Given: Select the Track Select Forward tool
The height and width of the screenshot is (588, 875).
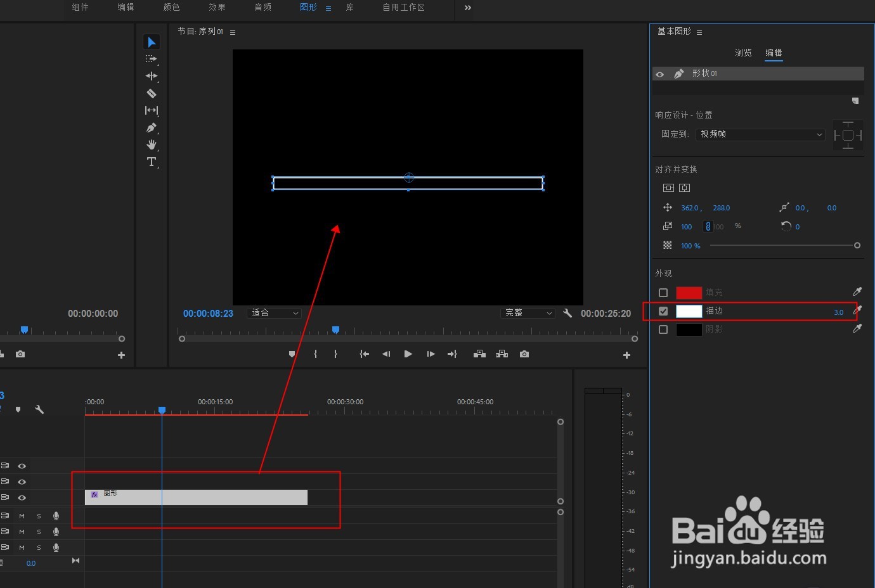Looking at the screenshot, I should (x=151, y=59).
